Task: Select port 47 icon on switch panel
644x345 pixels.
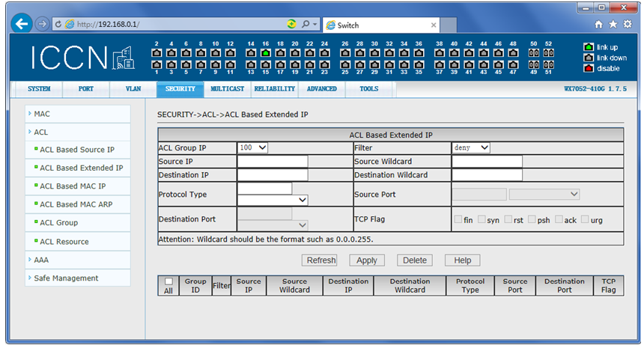Action: tap(513, 64)
